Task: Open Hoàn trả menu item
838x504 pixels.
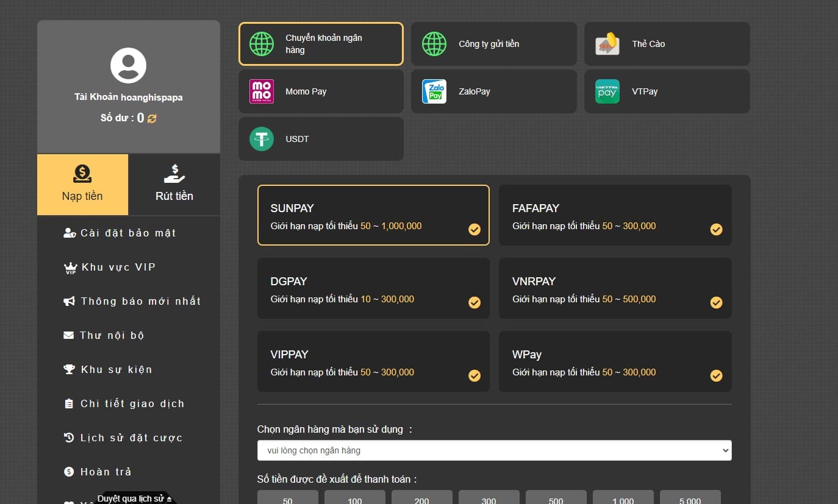Action: (129, 472)
